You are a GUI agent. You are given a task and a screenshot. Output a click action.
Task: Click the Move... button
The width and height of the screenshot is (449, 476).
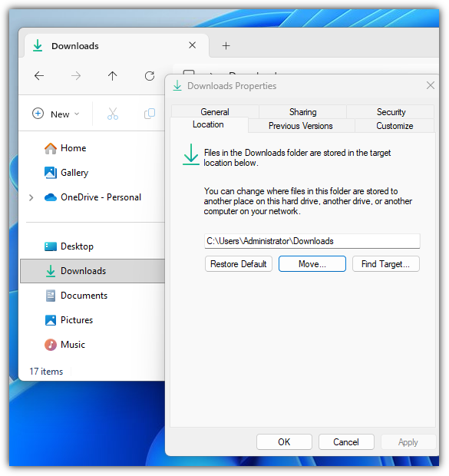coord(312,264)
